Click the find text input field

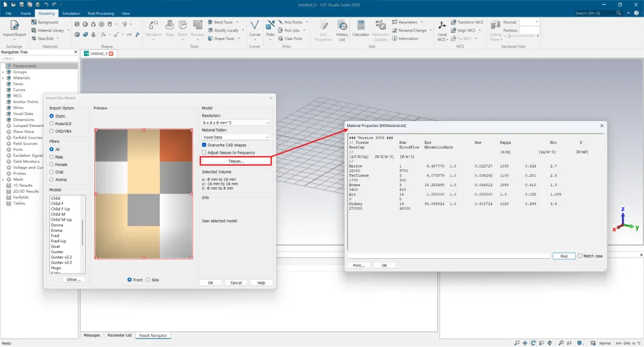448,256
